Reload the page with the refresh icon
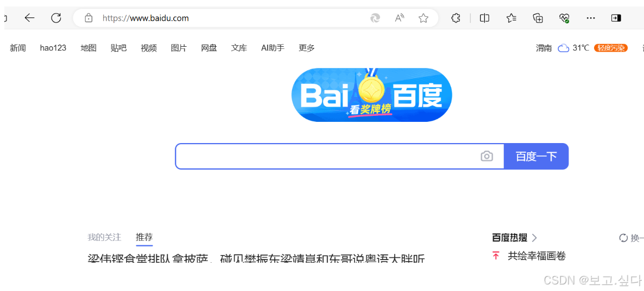The width and height of the screenshot is (644, 291). coord(56,18)
